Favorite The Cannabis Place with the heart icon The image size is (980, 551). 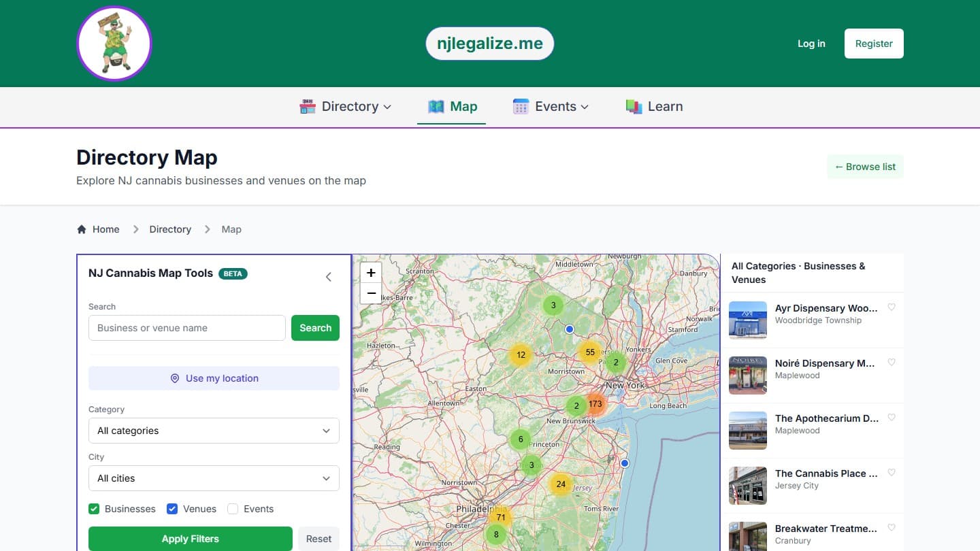892,473
